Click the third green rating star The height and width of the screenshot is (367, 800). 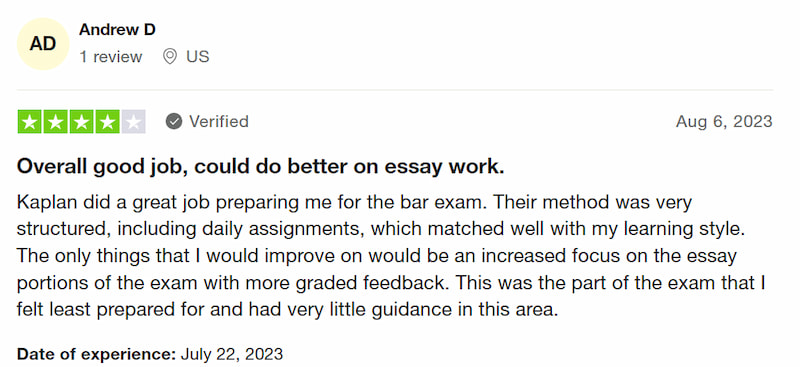click(x=82, y=121)
